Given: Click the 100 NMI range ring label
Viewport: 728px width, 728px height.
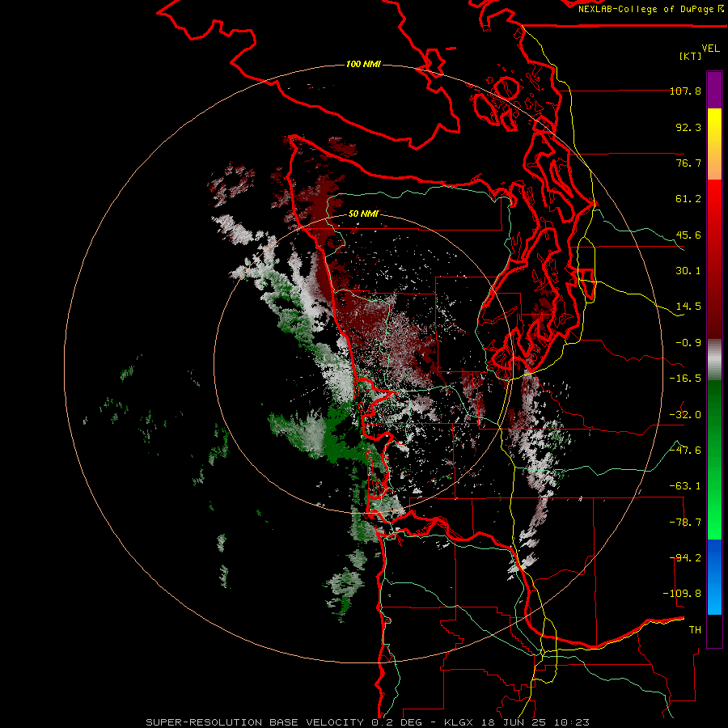Looking at the screenshot, I should [x=363, y=64].
